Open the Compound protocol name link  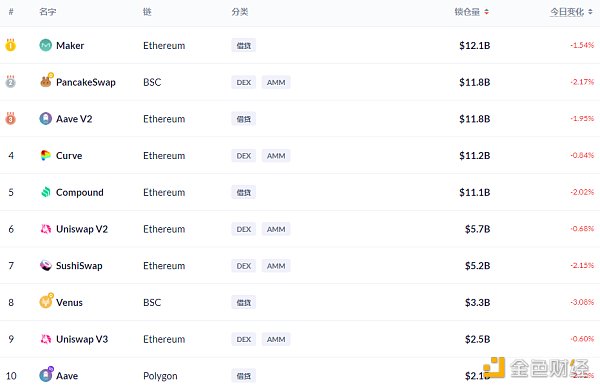[x=80, y=192]
